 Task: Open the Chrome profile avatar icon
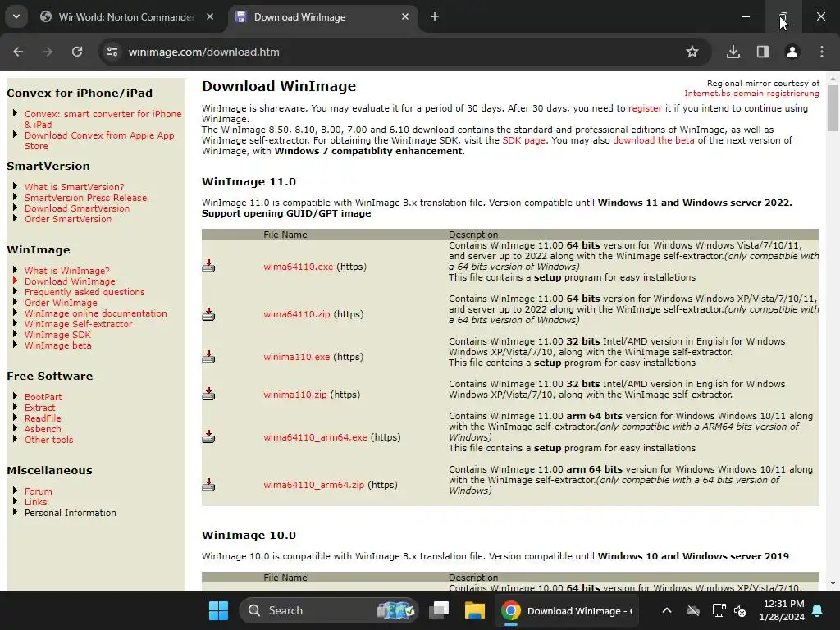coord(792,52)
